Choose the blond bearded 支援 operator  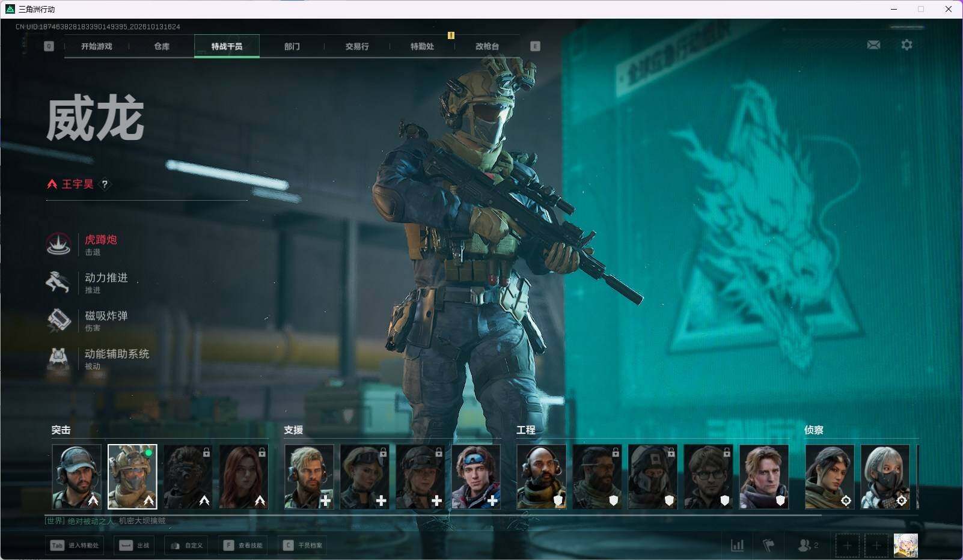click(309, 476)
